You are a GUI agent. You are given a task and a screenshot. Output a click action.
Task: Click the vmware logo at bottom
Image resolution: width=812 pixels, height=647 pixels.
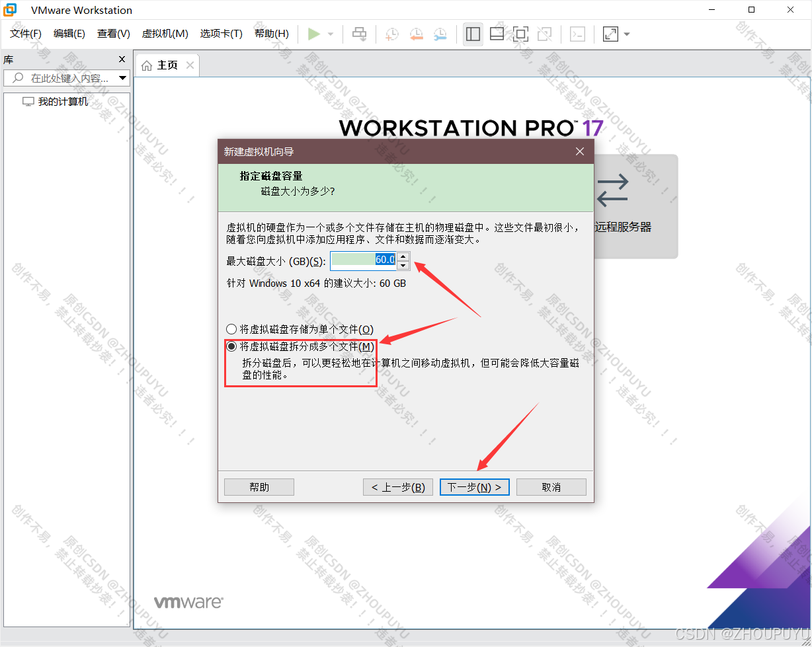point(188,602)
